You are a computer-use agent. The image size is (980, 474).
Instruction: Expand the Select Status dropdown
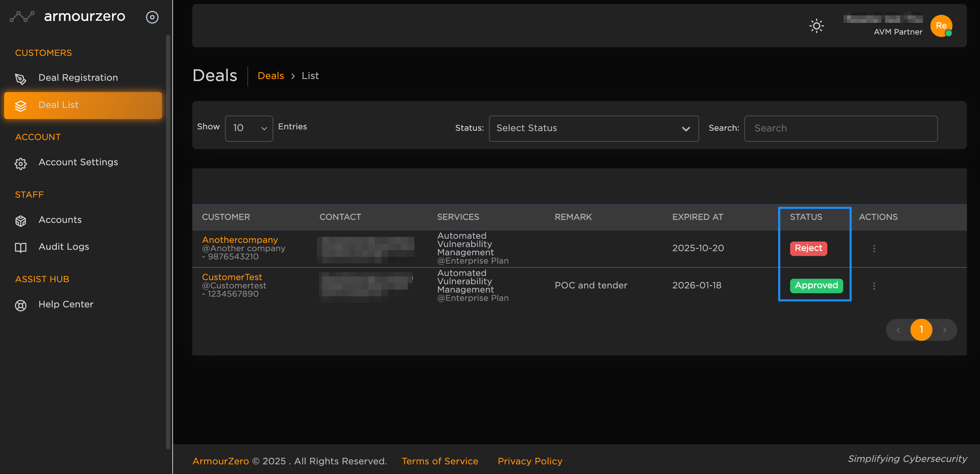tap(593, 128)
